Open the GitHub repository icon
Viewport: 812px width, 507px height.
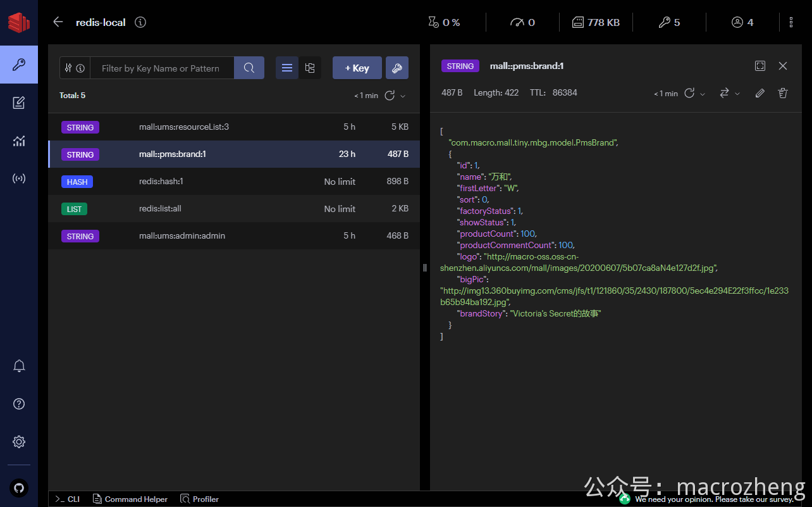19,488
